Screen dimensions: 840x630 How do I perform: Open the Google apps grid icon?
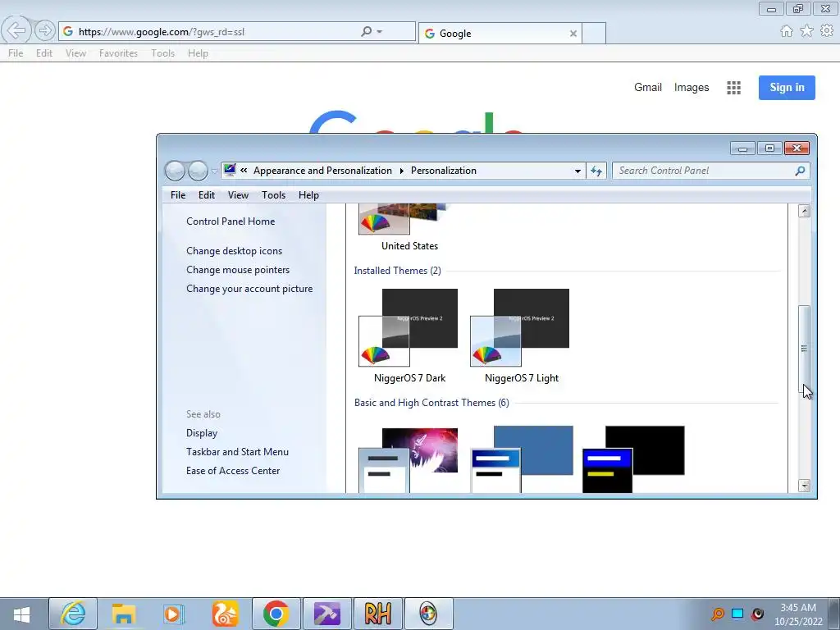[x=733, y=88]
